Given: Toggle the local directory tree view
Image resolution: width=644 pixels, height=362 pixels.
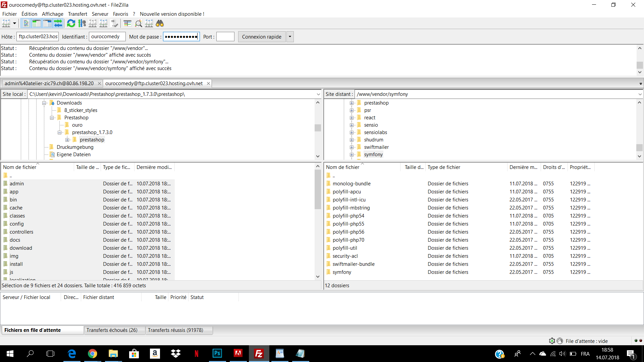Looking at the screenshot, I should tap(37, 23).
